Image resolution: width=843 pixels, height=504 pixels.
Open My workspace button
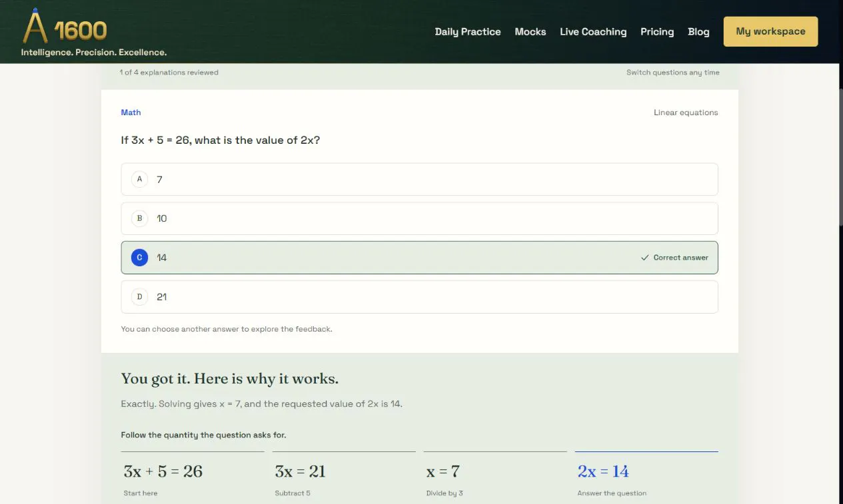pyautogui.click(x=770, y=31)
